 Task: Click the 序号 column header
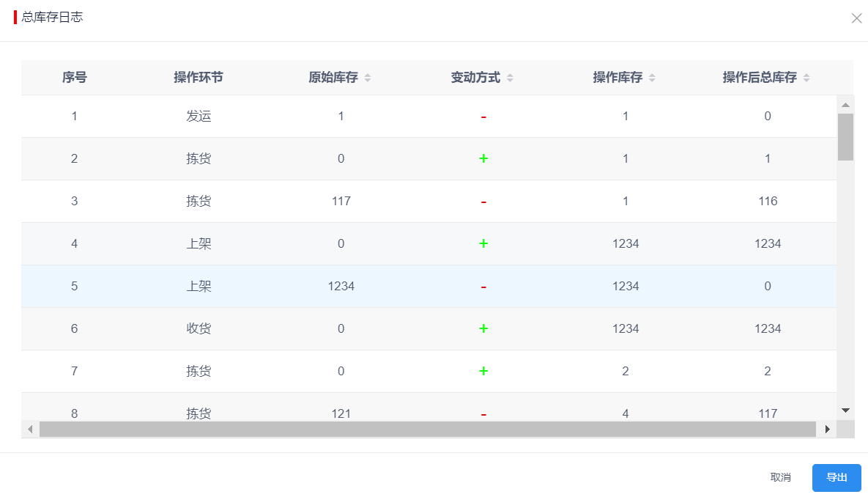pos(74,78)
